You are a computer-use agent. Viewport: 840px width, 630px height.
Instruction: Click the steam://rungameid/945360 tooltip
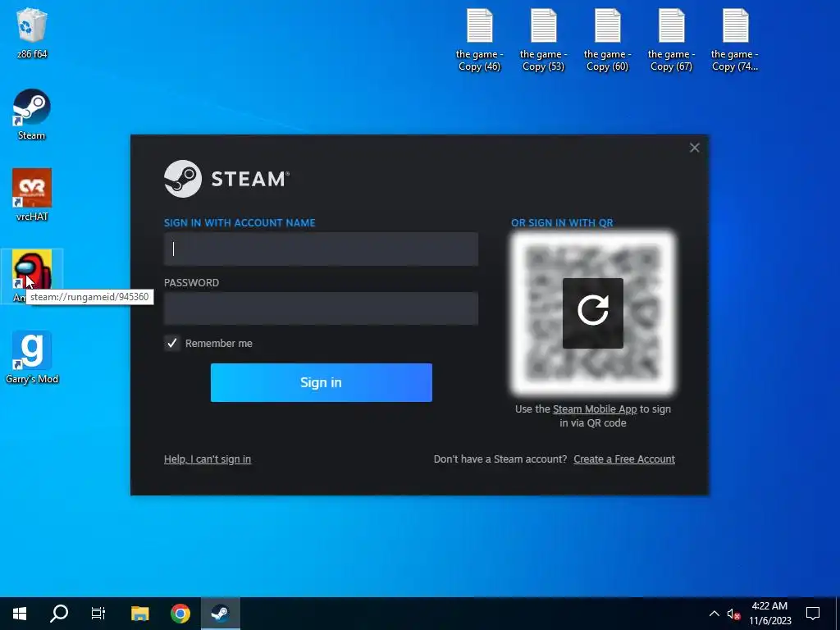coord(89,297)
